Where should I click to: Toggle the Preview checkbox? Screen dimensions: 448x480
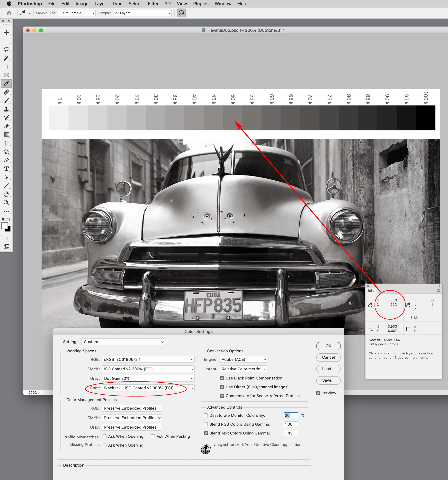point(318,393)
